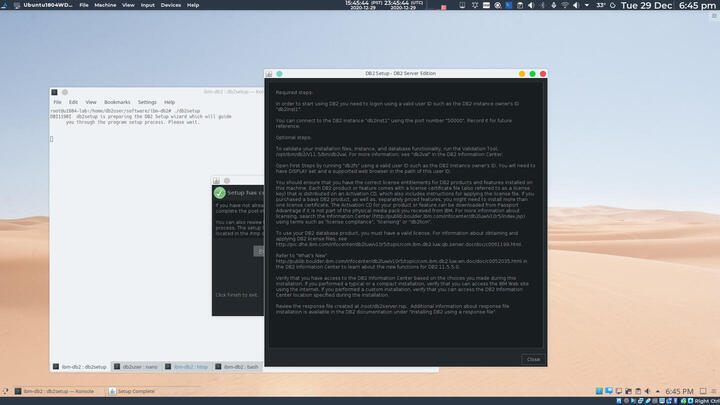The height and width of the screenshot is (405, 720).
Task: Click the clipboard icon in top bar tray
Action: click(520, 6)
